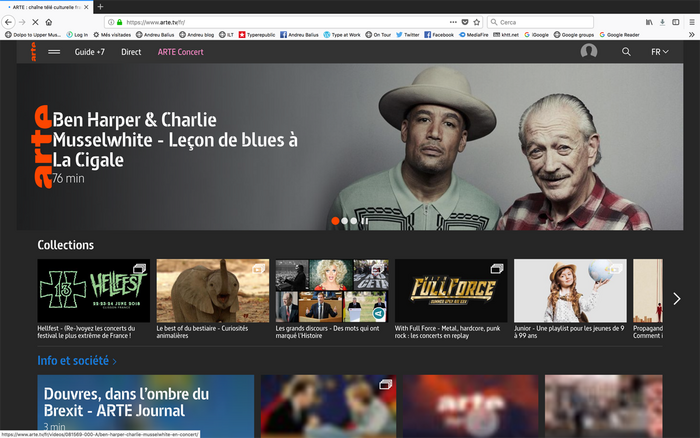Open the user profile avatar icon

[589, 51]
